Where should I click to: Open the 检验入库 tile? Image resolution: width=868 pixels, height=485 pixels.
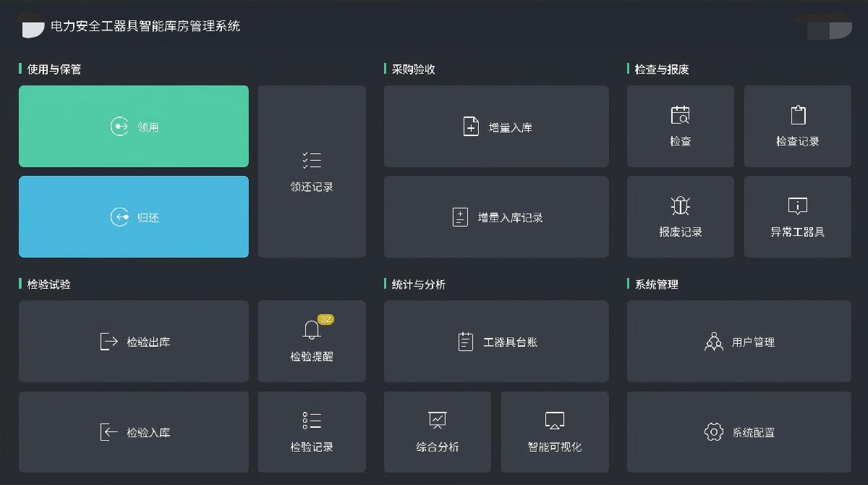coord(133,431)
